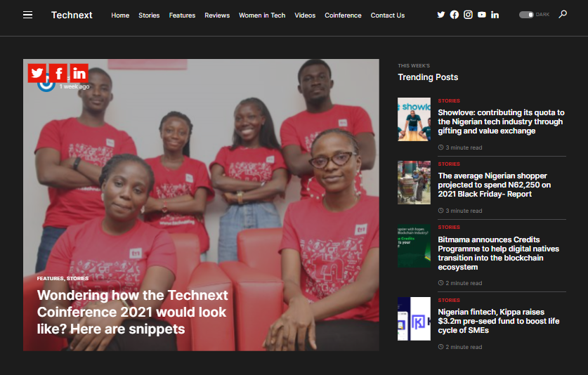
Task: Open the Technext Coinference 2021 snippets article
Action: coord(132,312)
